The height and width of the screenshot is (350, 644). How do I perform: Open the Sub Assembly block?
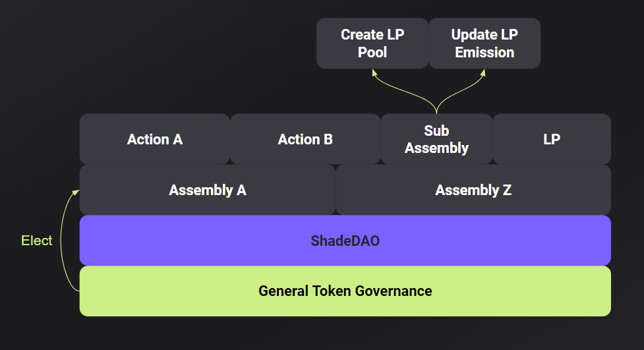point(436,139)
